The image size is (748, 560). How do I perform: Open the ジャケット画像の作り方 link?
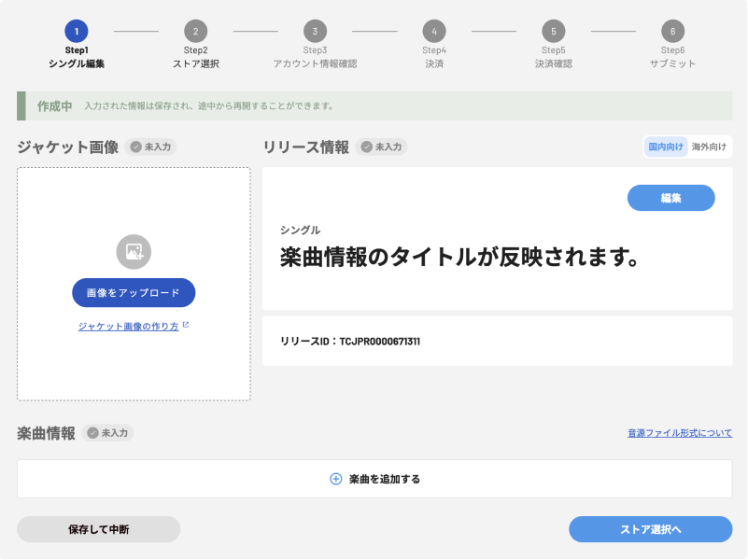click(x=128, y=327)
